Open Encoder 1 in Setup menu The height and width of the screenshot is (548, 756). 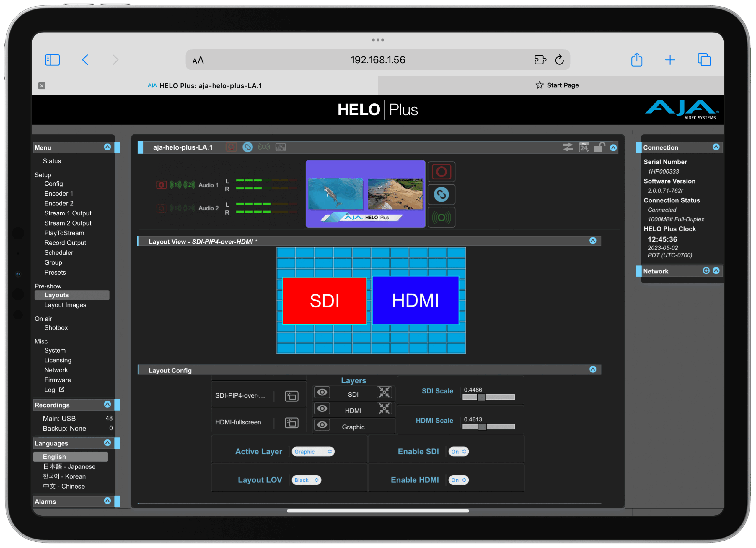[59, 193]
